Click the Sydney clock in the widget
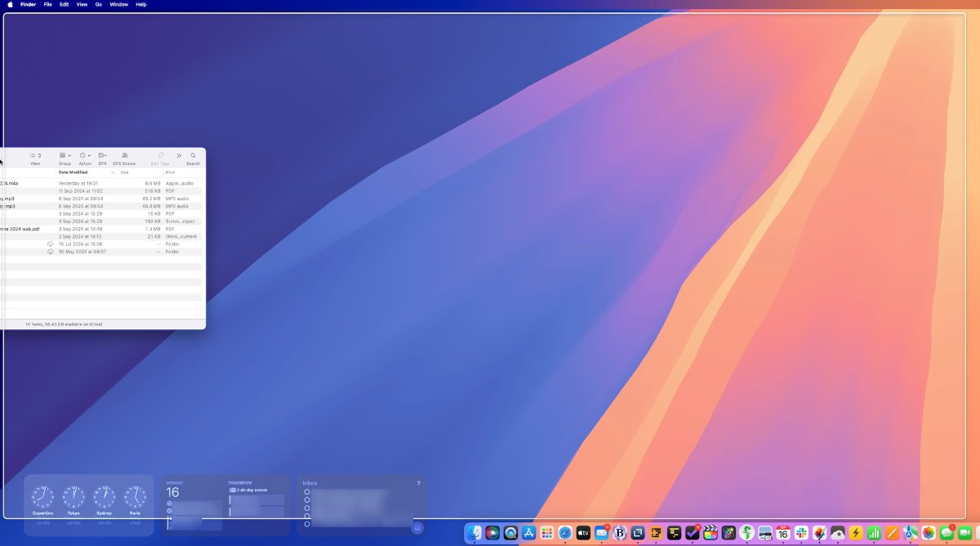Viewport: 980px width, 546px height. (104, 497)
